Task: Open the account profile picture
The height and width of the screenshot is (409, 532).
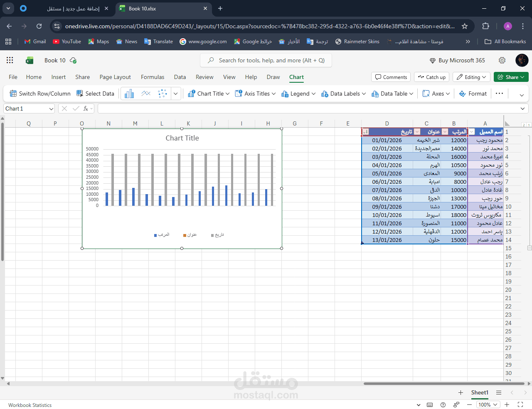Action: coord(522,60)
